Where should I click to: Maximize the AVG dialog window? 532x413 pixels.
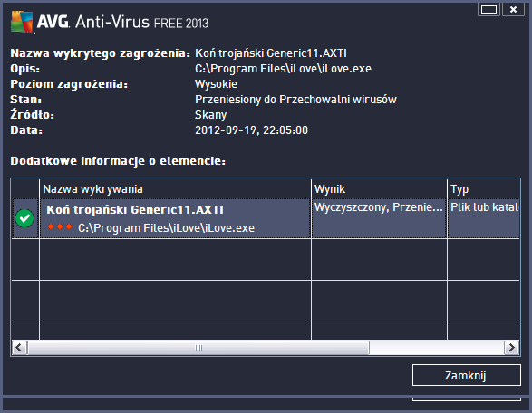pos(488,9)
